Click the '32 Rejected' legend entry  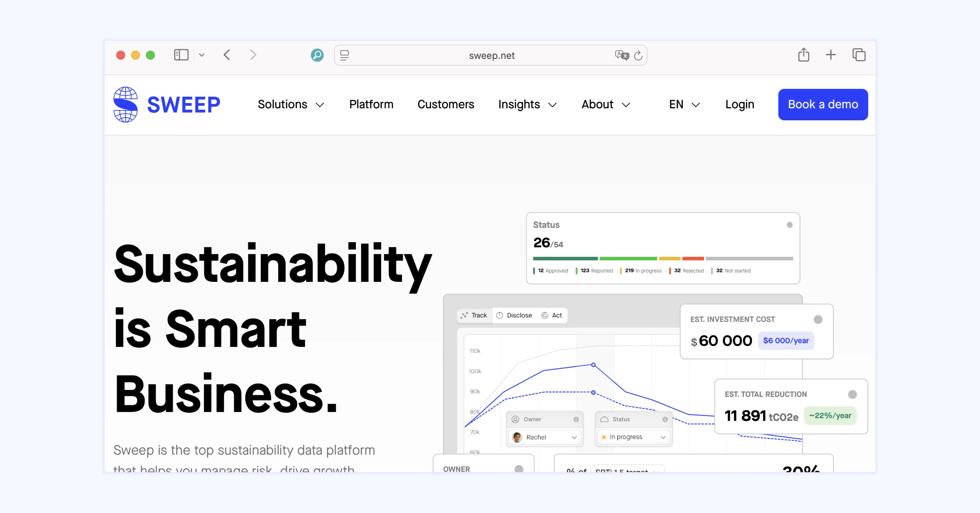tap(687, 271)
